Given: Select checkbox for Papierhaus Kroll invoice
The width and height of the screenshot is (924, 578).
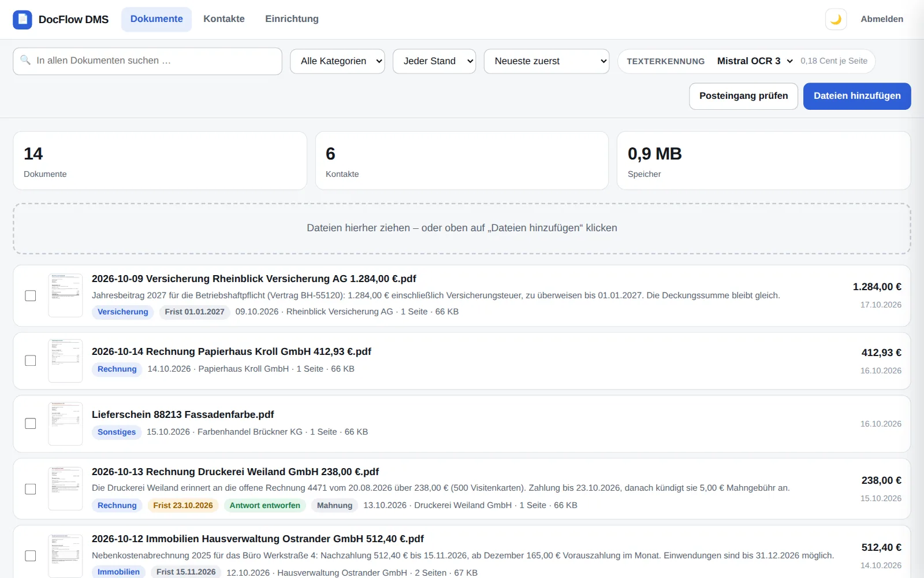Looking at the screenshot, I should click(31, 361).
